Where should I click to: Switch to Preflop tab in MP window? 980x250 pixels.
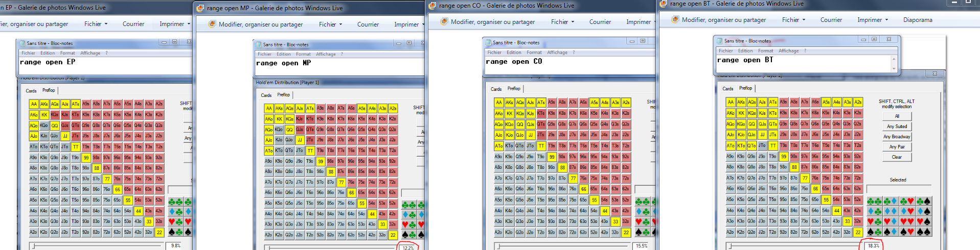[x=284, y=95]
